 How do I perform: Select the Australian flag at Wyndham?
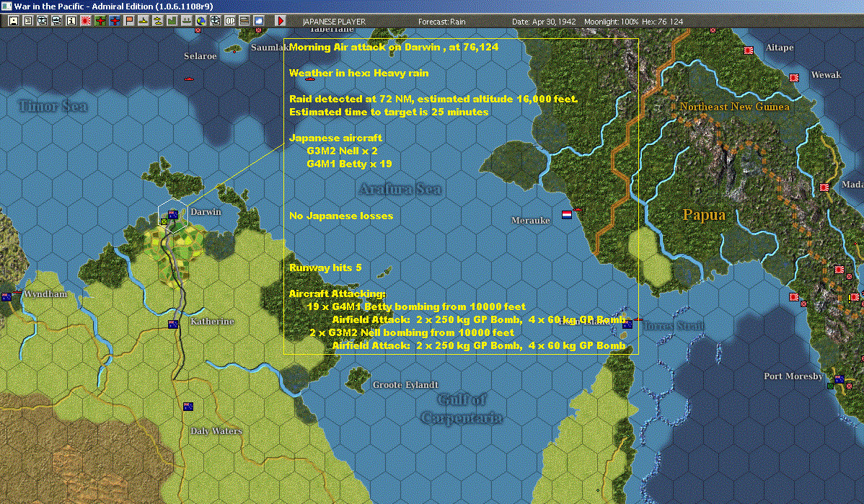pyautogui.click(x=6, y=297)
